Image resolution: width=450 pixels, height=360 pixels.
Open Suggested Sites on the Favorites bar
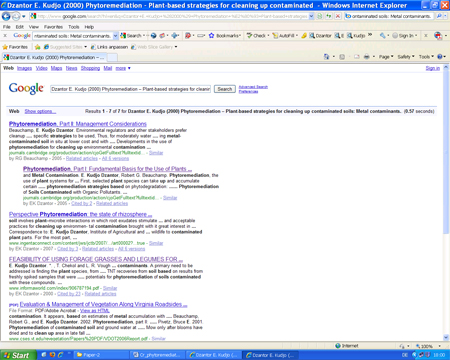(65, 47)
